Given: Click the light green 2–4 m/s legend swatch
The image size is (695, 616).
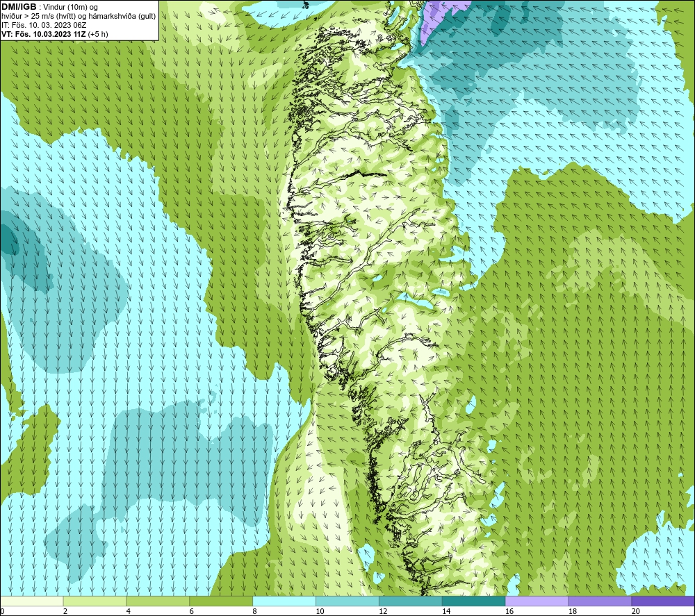Looking at the screenshot, I should 95,601.
